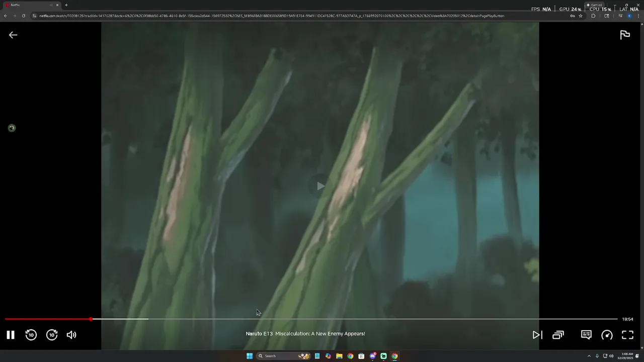Screen dimensions: 644x362
Task: Click the volume speaker icon
Action: 71,335
